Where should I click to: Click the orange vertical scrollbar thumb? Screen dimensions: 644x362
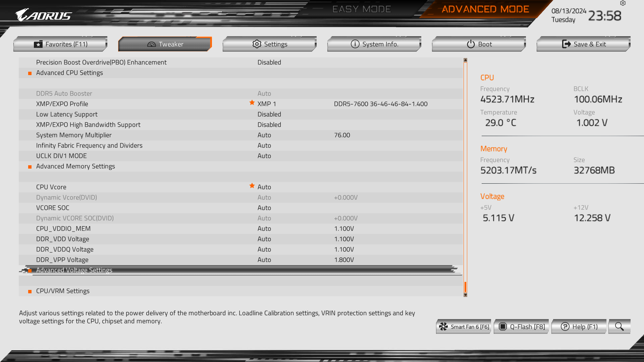pos(465,287)
